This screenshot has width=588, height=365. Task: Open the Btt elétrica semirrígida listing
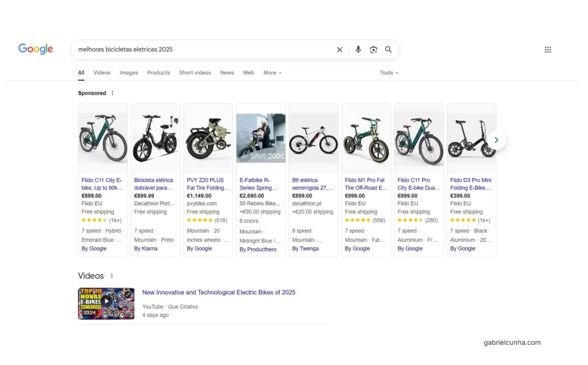312,184
